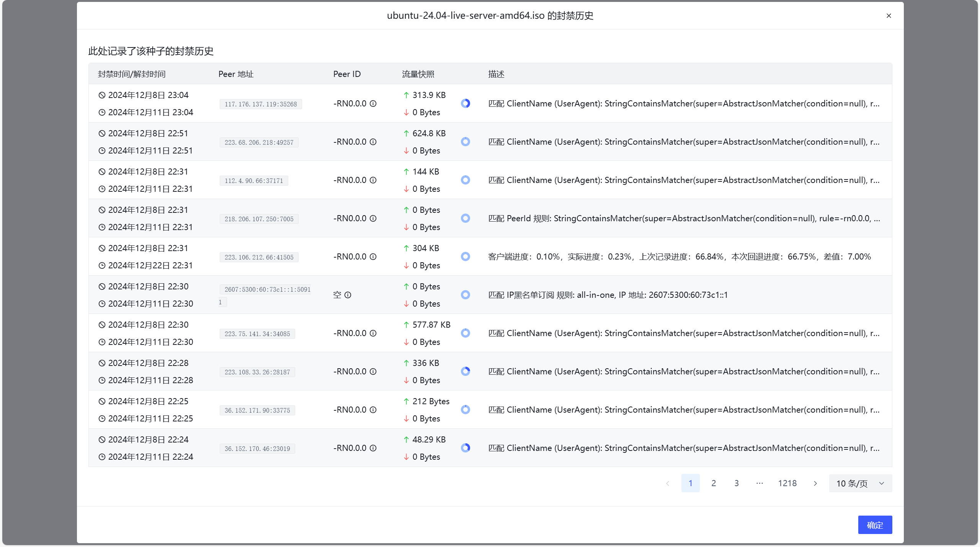Jump to the last page 1218
The height and width of the screenshot is (547, 980).
[787, 483]
